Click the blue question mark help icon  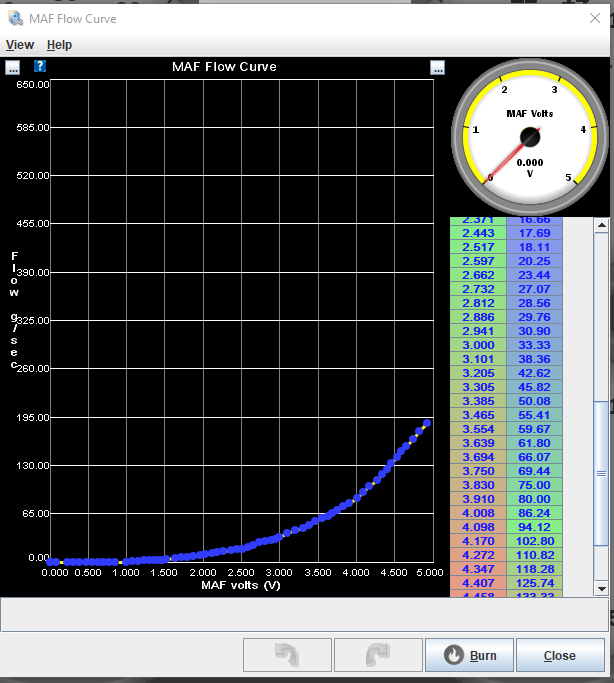(x=40, y=66)
